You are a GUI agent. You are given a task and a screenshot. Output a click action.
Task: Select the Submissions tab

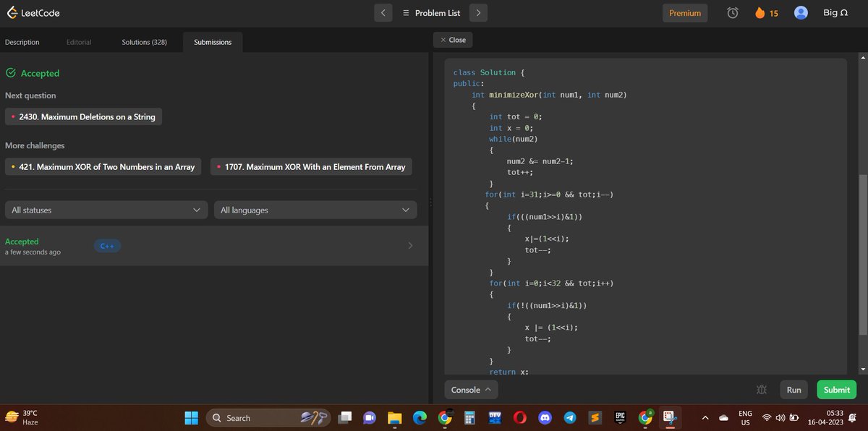pos(213,42)
